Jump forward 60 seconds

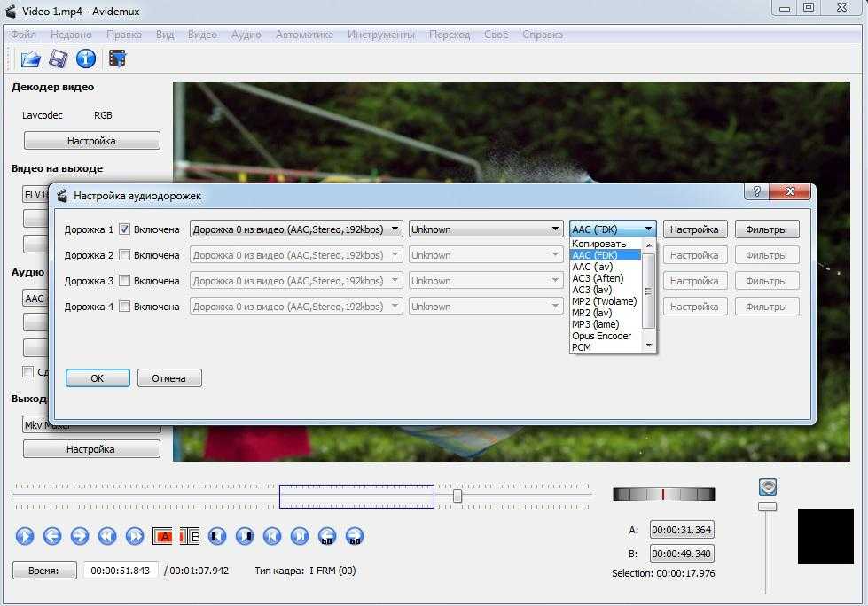(355, 536)
